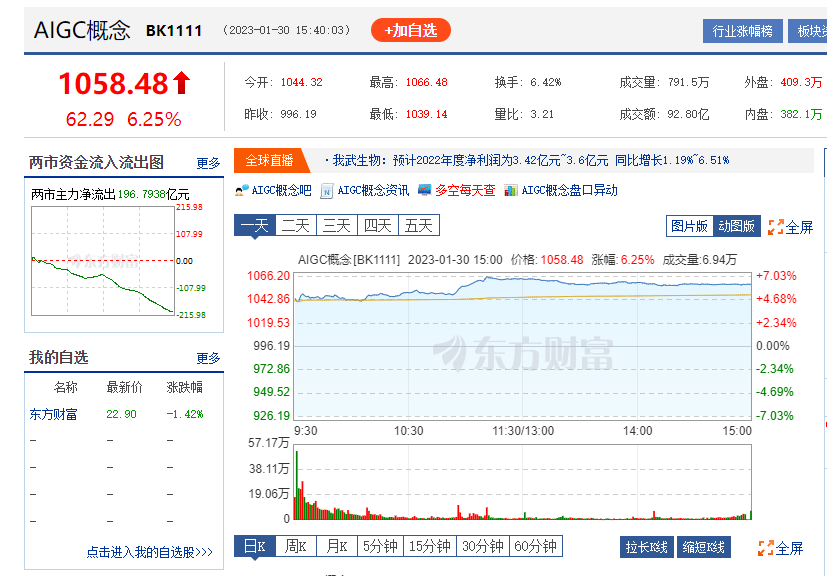The height and width of the screenshot is (576, 827).
Task: Open the AIGC概念盘口异动 link
Action: 570,190
